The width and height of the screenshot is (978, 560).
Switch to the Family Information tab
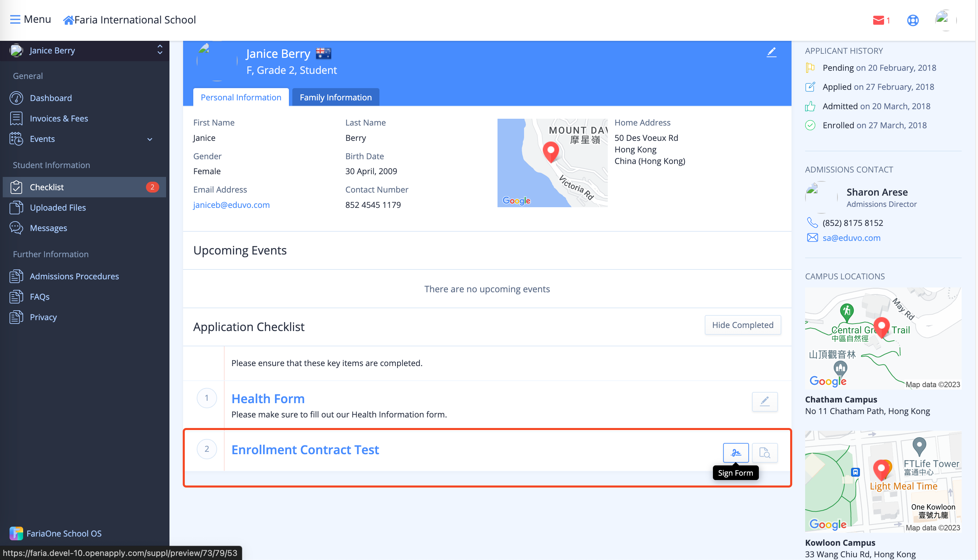pyautogui.click(x=336, y=97)
